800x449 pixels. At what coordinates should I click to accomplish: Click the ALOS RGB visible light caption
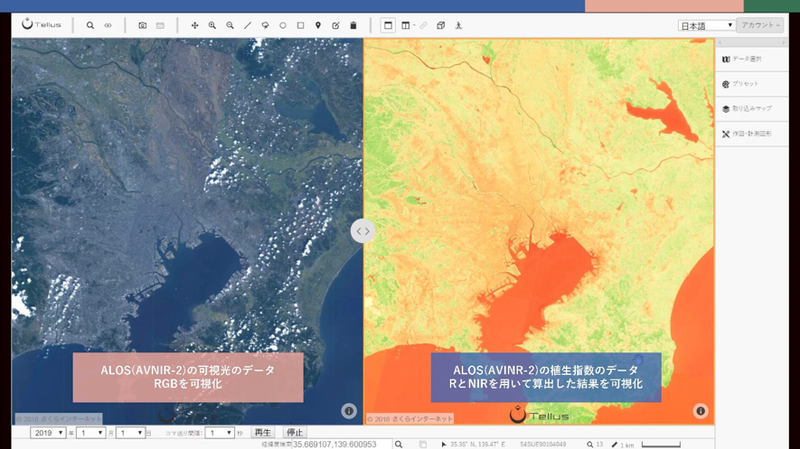(188, 377)
